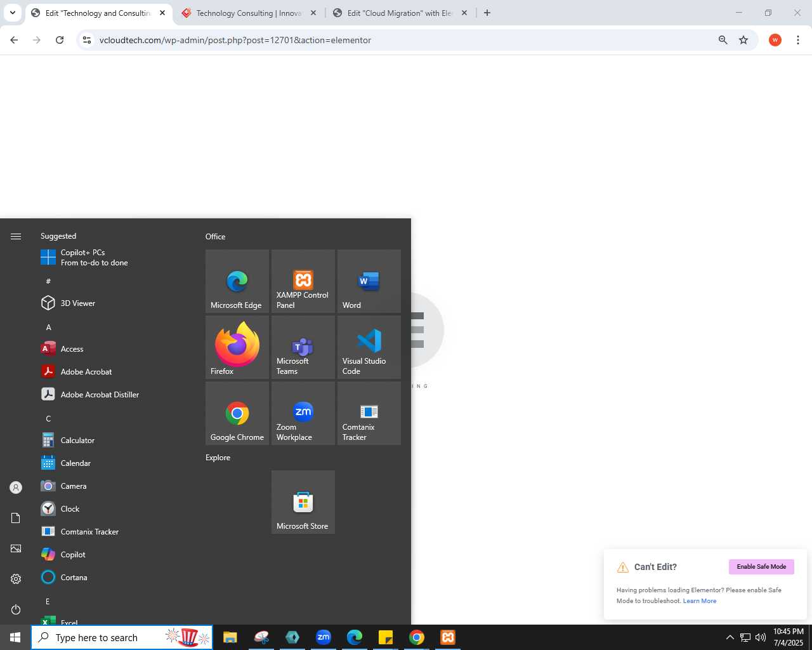812x650 pixels.
Task: Open Pictures from Start sidebar
Action: pos(16,548)
